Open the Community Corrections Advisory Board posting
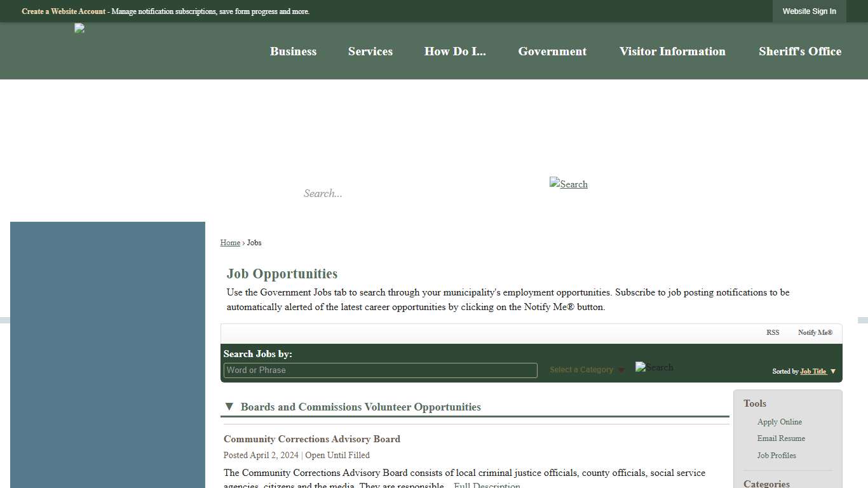The height and width of the screenshot is (488, 868). [x=312, y=438]
